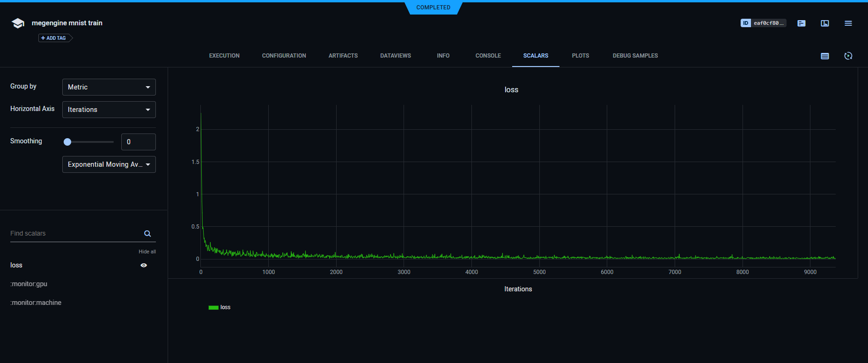Click the Smoothing slider handle
868x363 pixels.
point(67,142)
